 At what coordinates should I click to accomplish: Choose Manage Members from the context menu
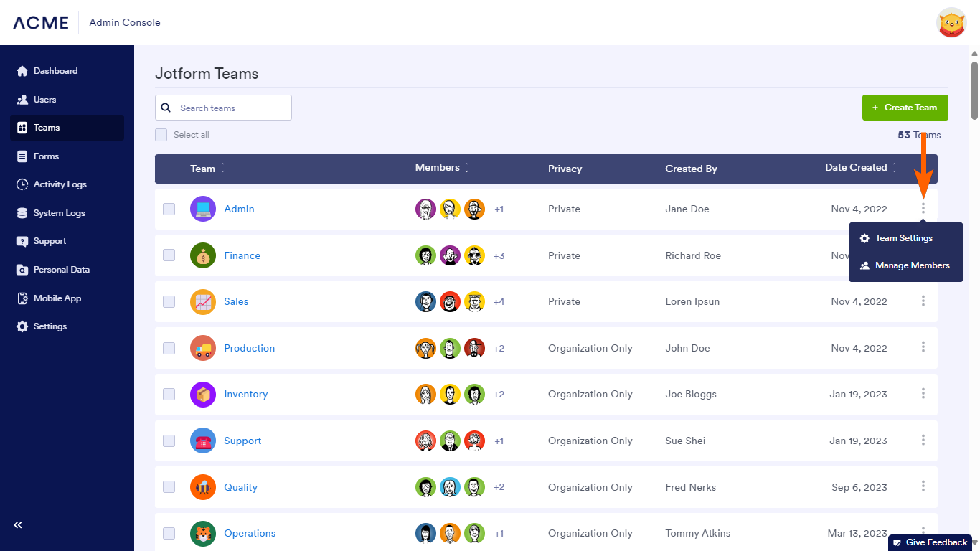click(905, 265)
